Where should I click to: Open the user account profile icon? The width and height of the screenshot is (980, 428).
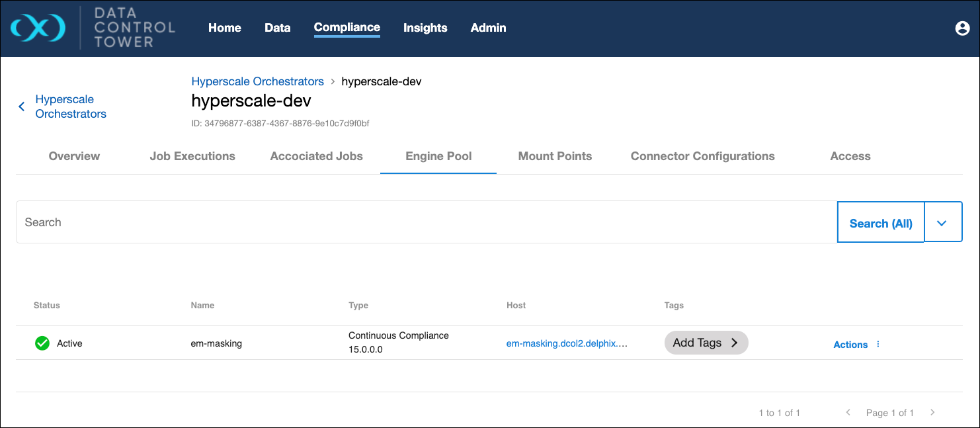(962, 28)
